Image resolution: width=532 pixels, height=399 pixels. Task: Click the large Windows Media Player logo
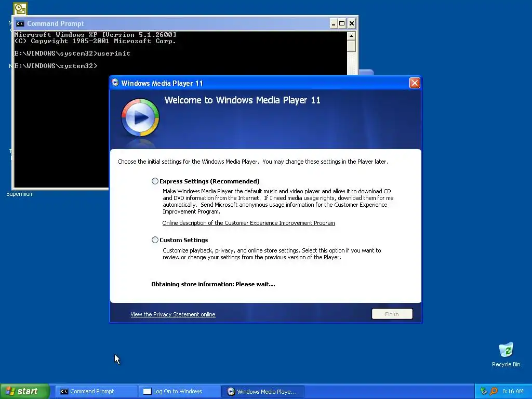pyautogui.click(x=140, y=117)
